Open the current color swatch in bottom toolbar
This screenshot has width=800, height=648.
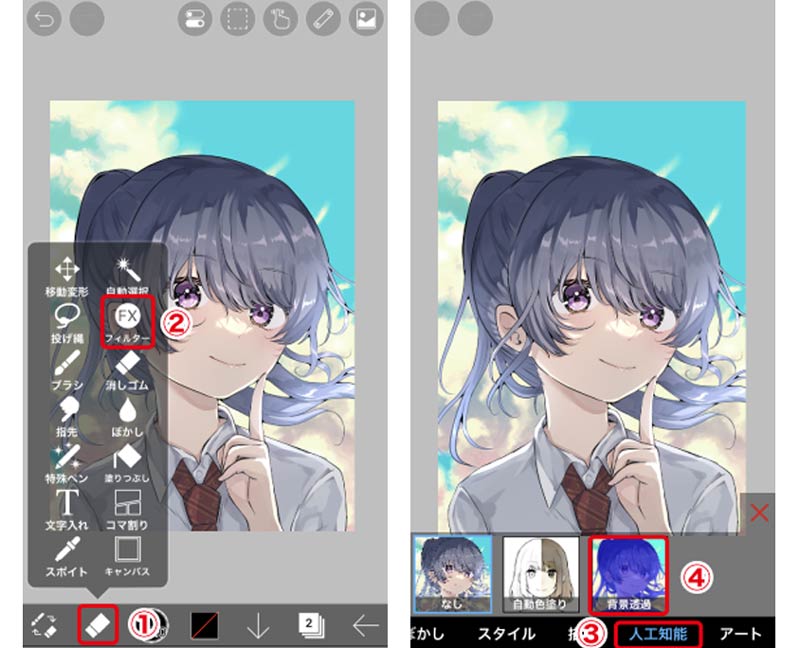point(205,624)
